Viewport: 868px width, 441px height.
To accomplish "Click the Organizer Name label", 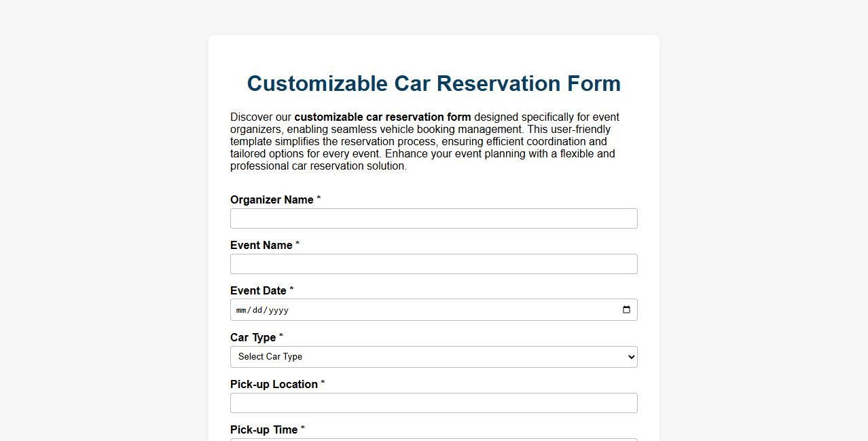I will [x=270, y=199].
